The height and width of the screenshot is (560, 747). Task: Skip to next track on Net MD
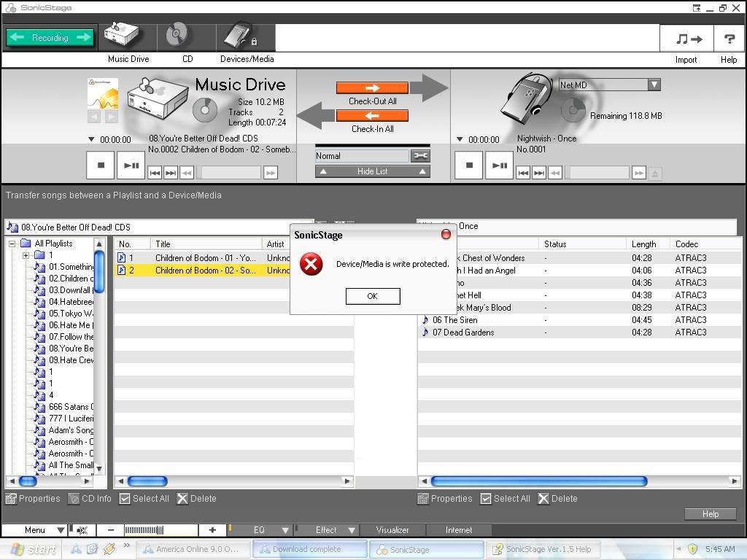[x=539, y=173]
